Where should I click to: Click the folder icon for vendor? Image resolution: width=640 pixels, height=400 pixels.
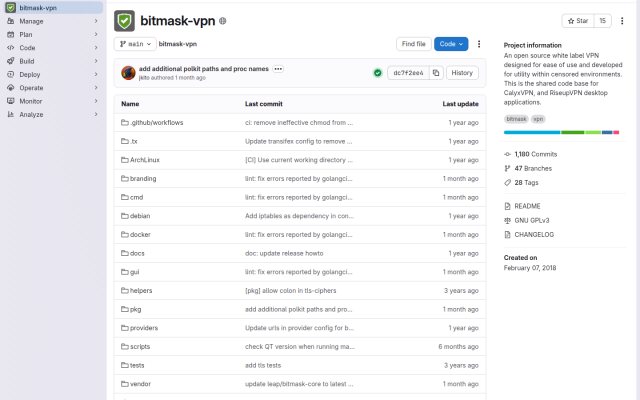coord(125,384)
